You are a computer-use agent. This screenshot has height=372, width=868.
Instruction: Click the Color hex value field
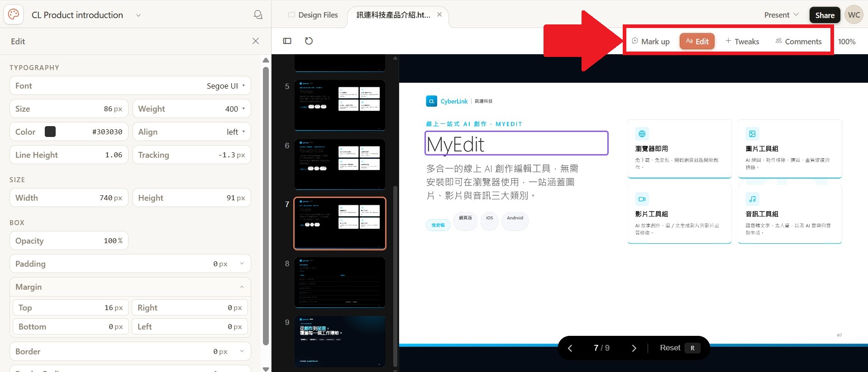coord(107,132)
